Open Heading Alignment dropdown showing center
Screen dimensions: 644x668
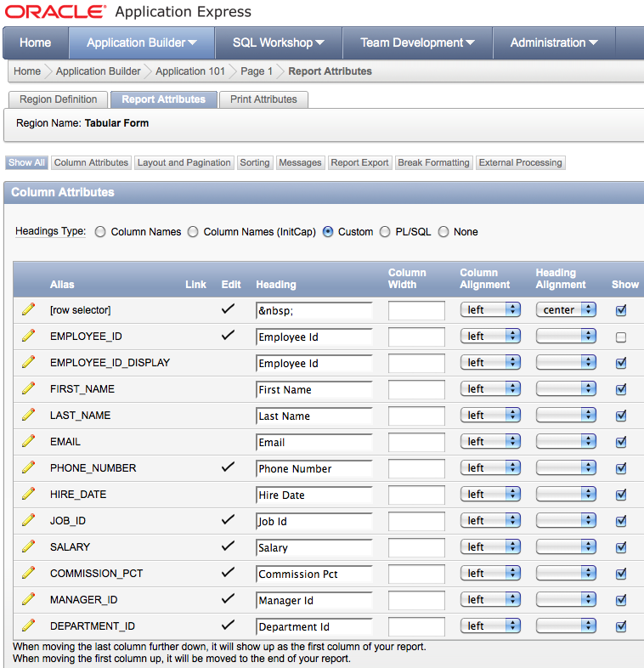566,309
